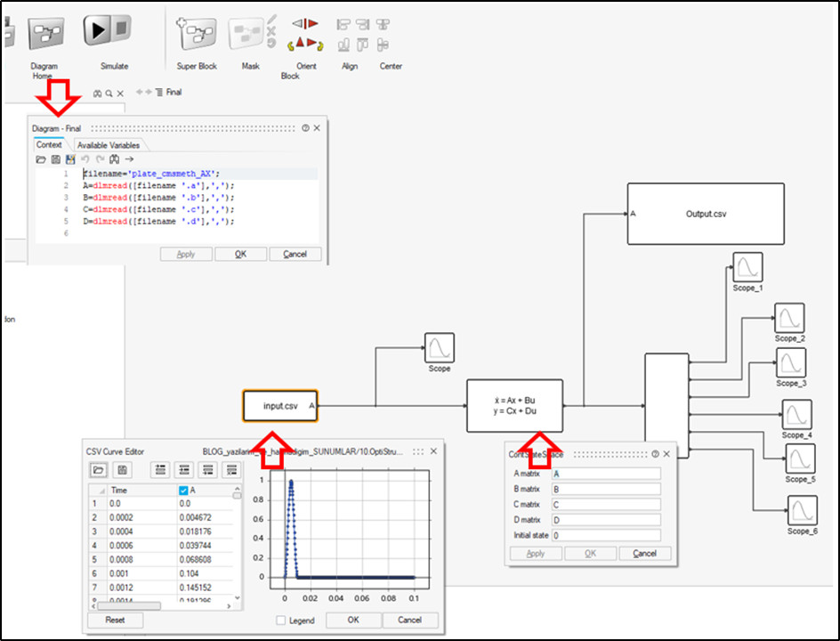Click save icon in CSV Curve Editor
840x641 pixels.
point(123,469)
